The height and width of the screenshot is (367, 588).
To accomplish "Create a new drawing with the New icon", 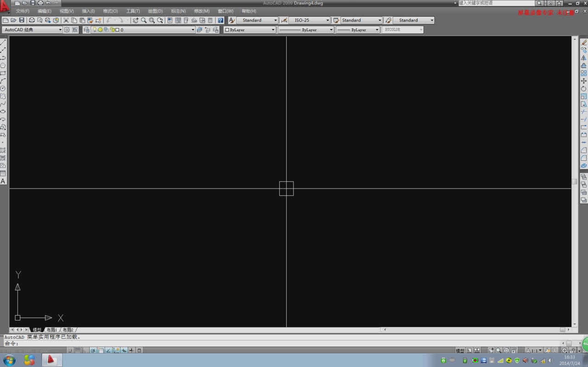I will [x=6, y=20].
